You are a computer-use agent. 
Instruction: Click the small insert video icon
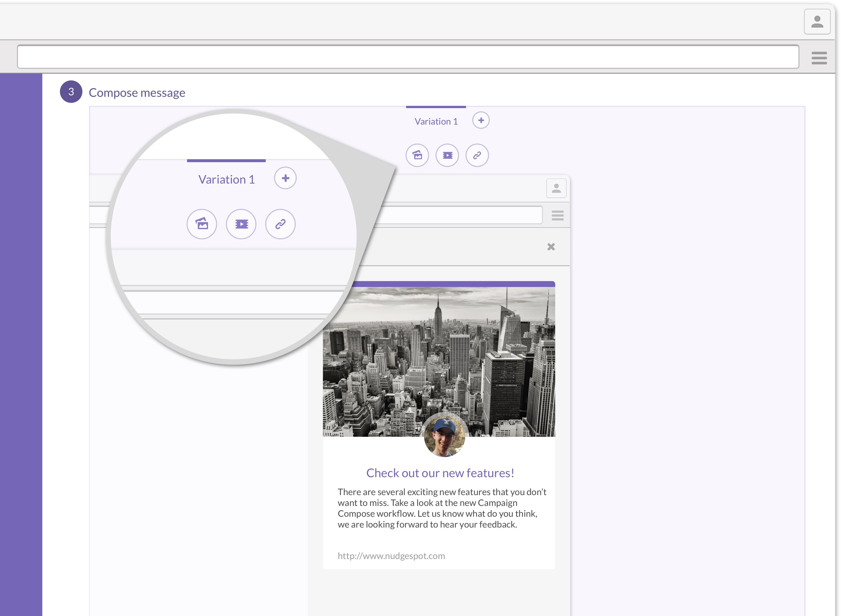(447, 155)
